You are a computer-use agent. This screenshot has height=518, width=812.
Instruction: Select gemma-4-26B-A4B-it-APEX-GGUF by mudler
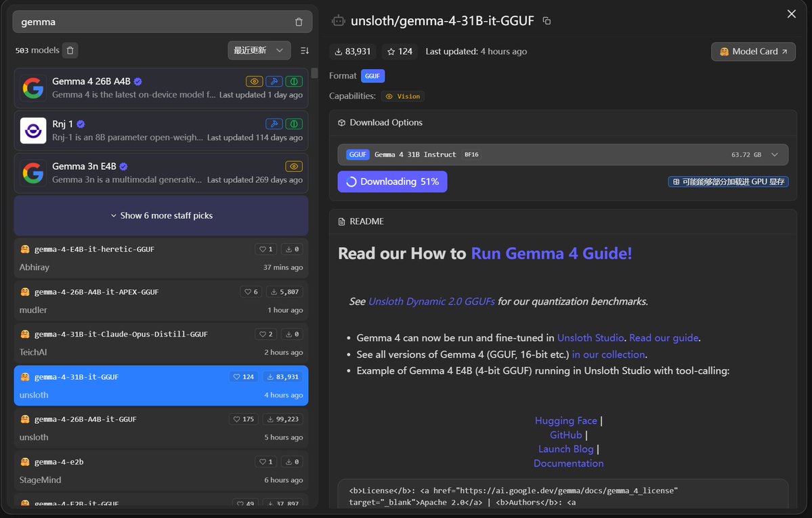point(161,301)
